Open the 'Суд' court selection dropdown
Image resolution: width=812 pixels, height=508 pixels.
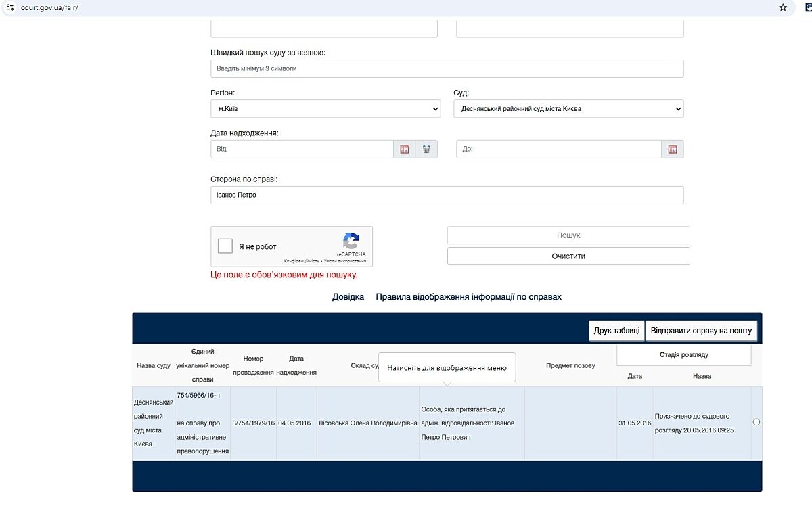click(568, 109)
